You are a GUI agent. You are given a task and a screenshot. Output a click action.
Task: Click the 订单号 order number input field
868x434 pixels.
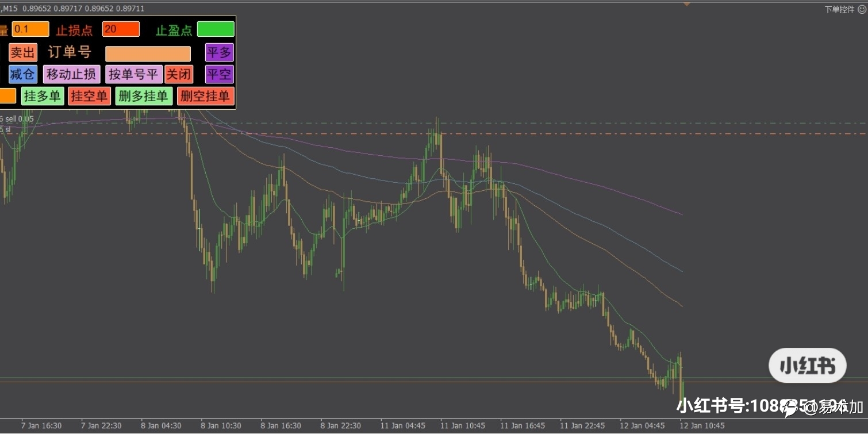tap(148, 53)
